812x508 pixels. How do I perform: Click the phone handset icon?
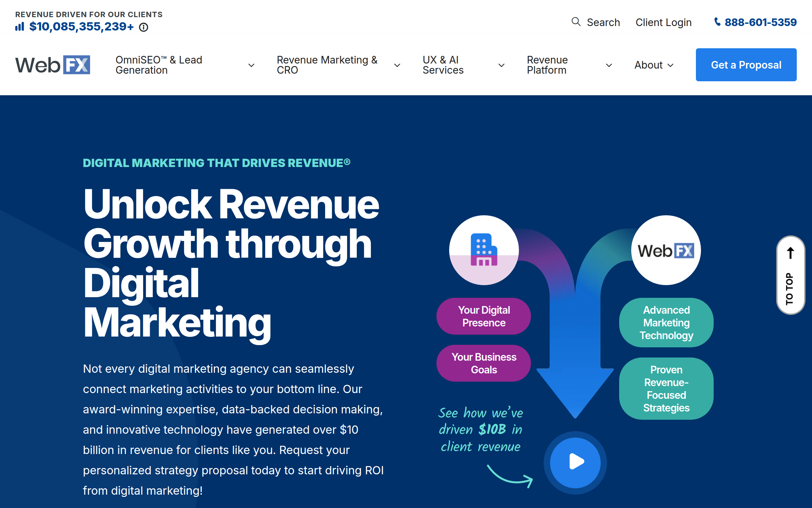tap(717, 22)
